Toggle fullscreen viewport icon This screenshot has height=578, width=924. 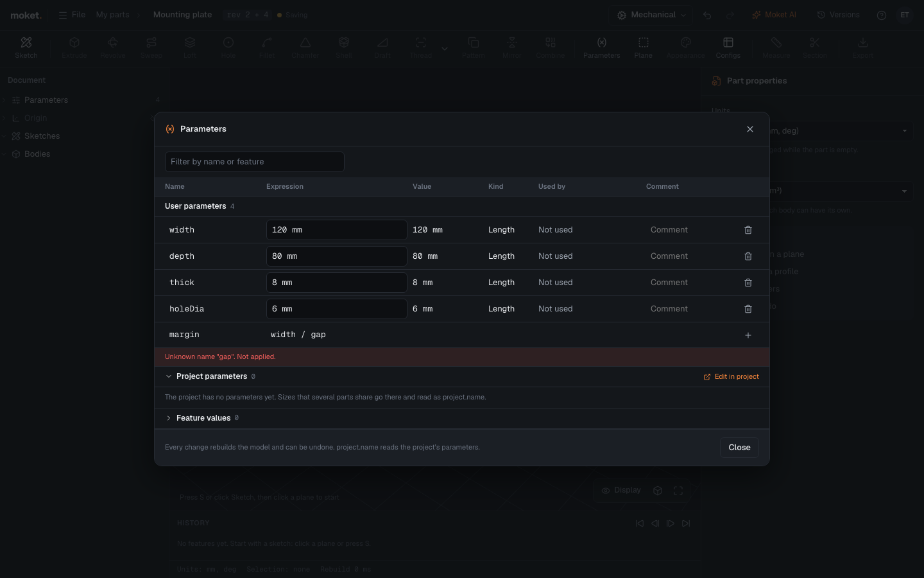pos(678,491)
